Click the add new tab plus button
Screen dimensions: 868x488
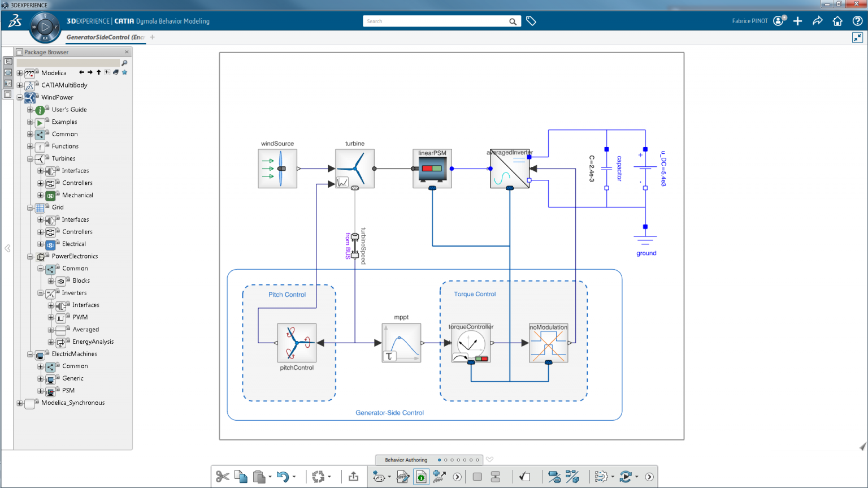point(153,37)
